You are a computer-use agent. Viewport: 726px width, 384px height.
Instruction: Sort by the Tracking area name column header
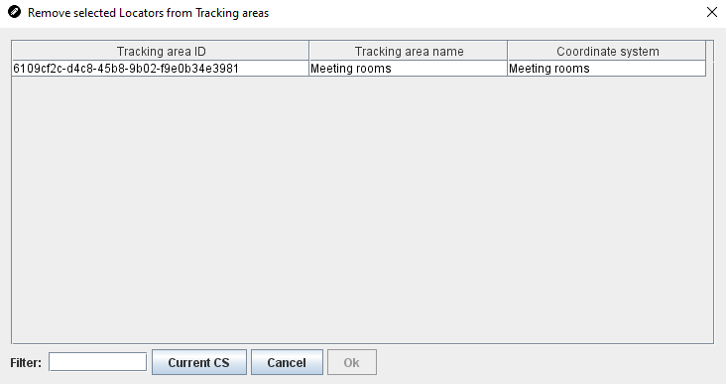[408, 51]
